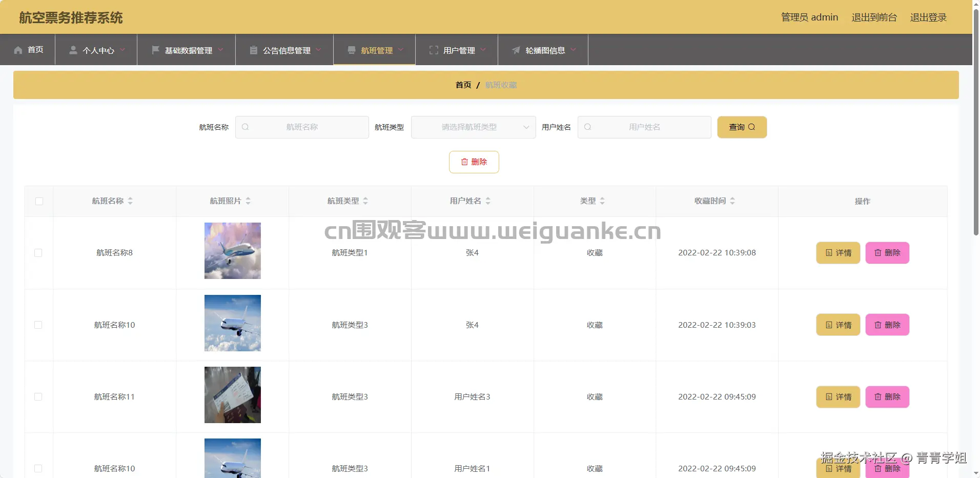Check the box for 航班名称11 row
980x478 pixels.
[38, 396]
